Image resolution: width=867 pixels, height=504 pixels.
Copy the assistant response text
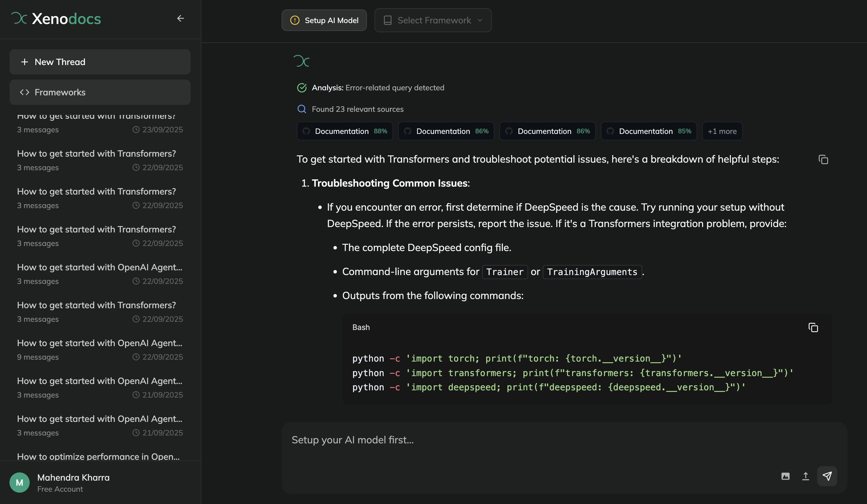(823, 159)
